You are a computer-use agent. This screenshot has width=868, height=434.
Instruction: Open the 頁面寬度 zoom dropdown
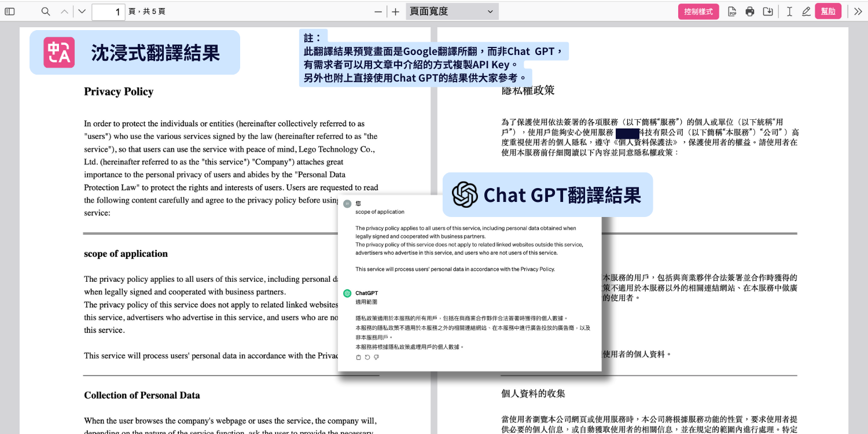(452, 12)
